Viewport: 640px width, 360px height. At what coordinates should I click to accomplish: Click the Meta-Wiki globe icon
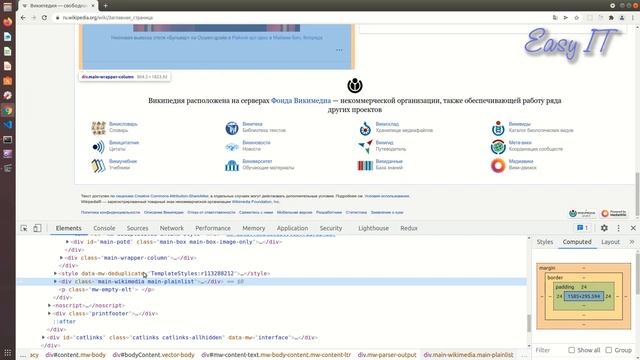pyautogui.click(x=498, y=147)
